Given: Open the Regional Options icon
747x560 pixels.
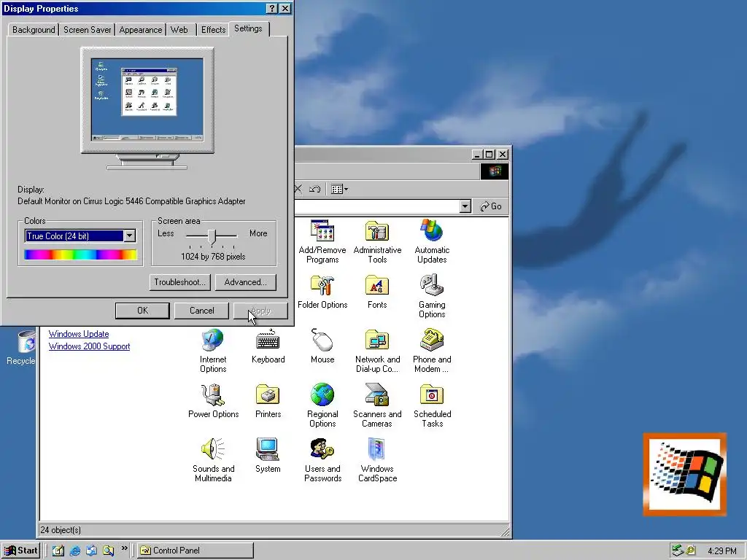Looking at the screenshot, I should [322, 405].
